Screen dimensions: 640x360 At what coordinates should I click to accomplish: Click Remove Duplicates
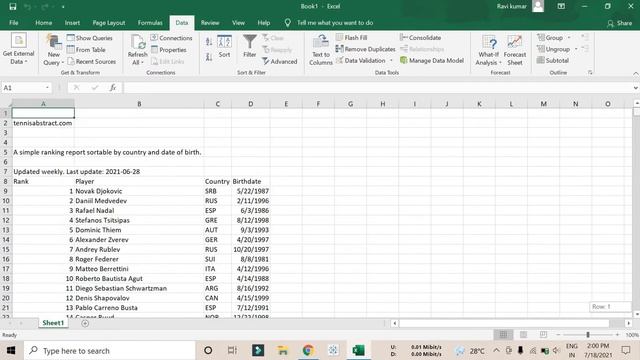(365, 49)
